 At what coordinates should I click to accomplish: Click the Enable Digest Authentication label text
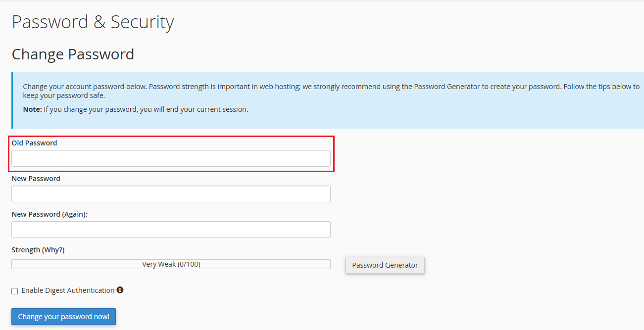[68, 290]
